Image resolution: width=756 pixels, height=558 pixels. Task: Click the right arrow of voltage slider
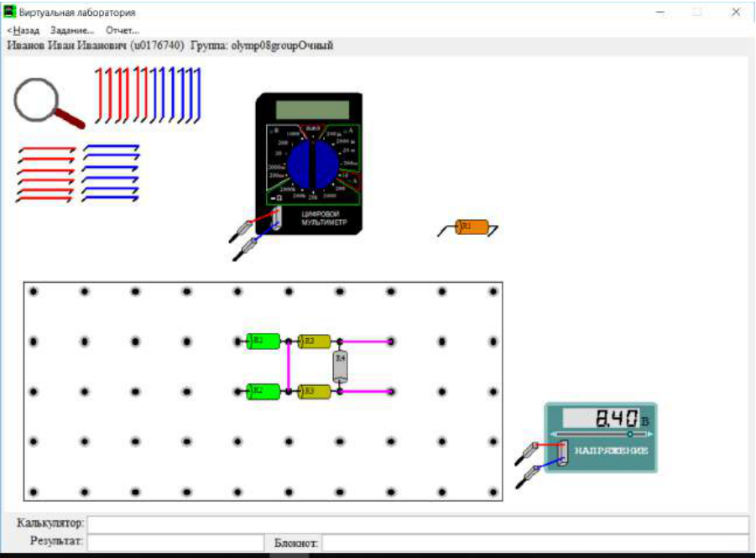coord(650,434)
